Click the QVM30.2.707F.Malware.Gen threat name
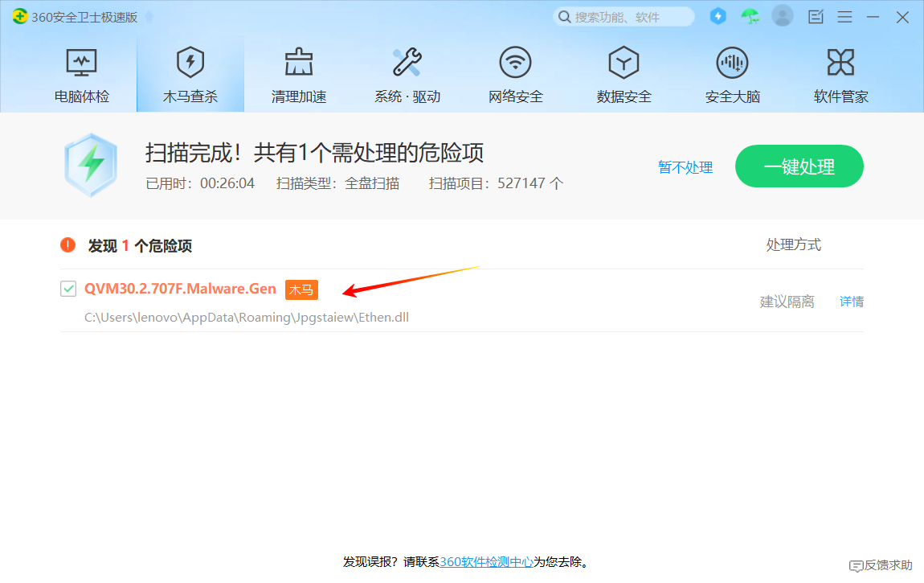The height and width of the screenshot is (583, 924). pyautogui.click(x=180, y=288)
